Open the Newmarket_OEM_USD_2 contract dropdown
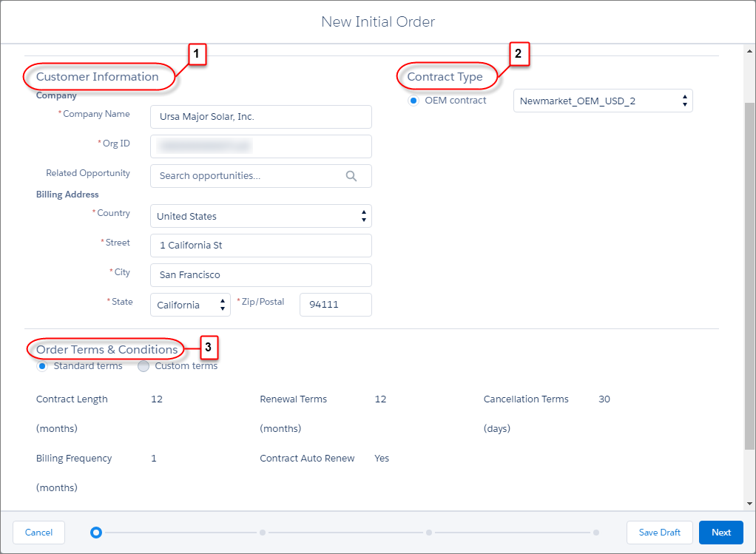 tap(603, 101)
